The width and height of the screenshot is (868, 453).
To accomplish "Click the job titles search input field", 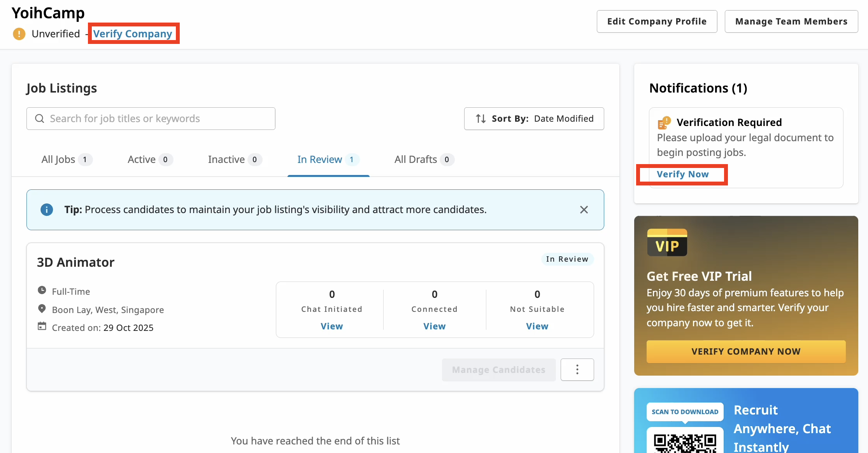I will [156, 118].
